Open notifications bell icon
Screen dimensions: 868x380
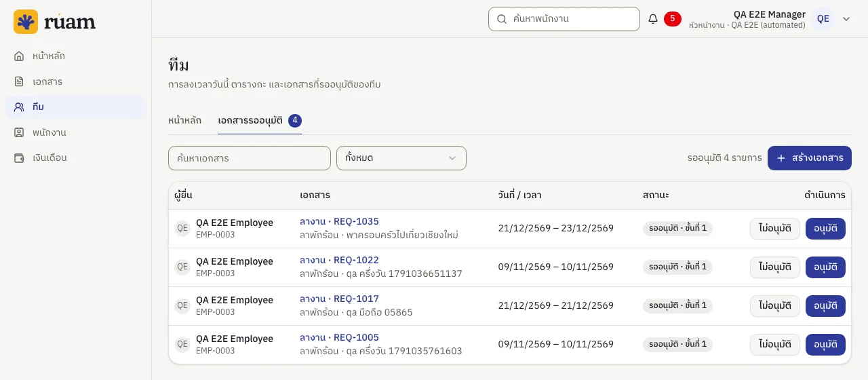pyautogui.click(x=653, y=19)
